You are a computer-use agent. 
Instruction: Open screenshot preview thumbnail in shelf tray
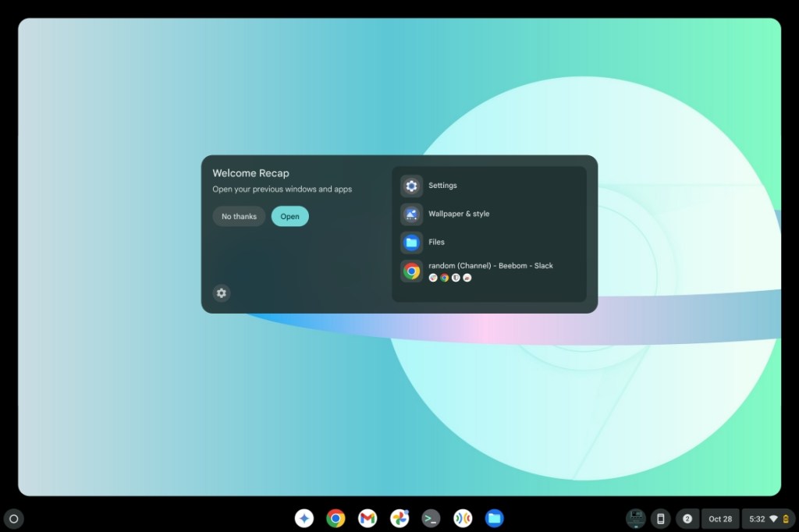pos(635,518)
